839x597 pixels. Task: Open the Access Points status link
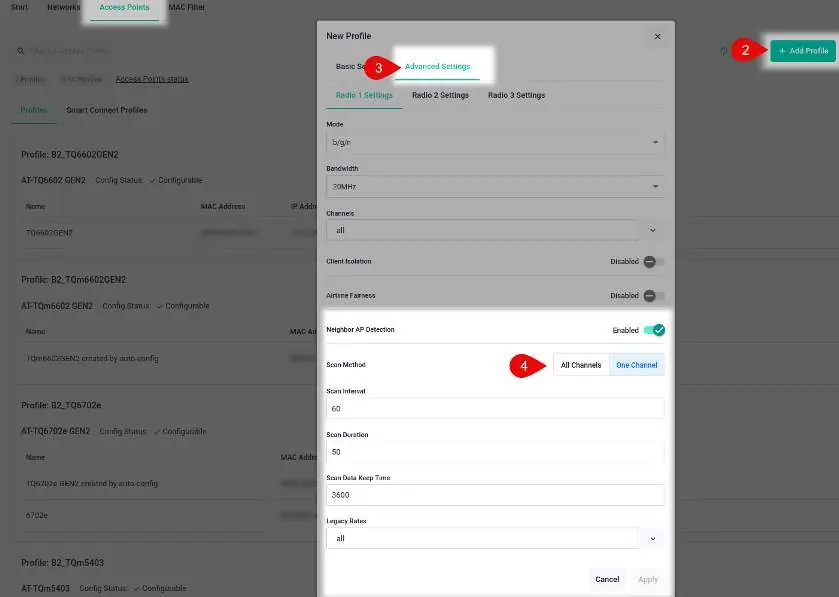pyautogui.click(x=152, y=79)
